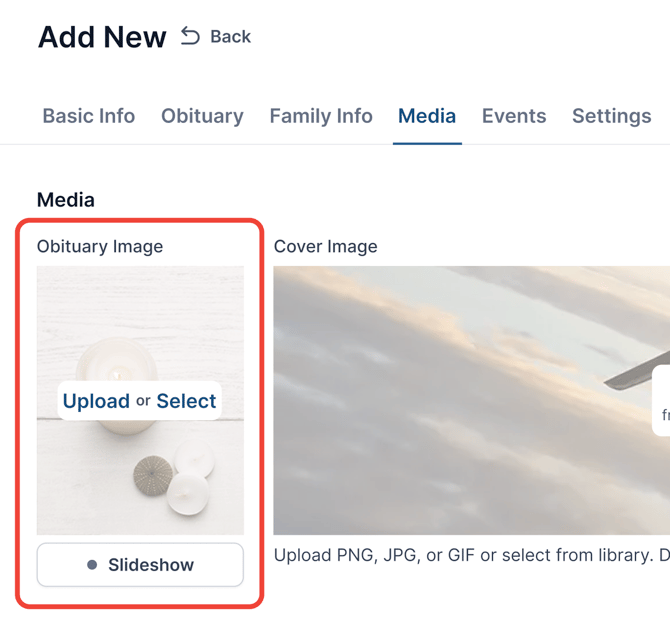The width and height of the screenshot is (670, 622).
Task: Click the Back link text
Action: [x=230, y=37]
